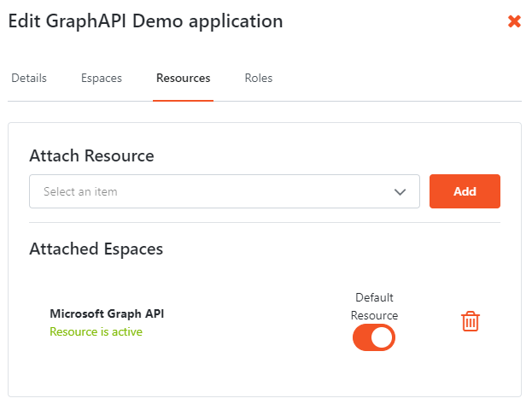
Task: Click the divider line above Attached Espaces
Action: [265, 223]
